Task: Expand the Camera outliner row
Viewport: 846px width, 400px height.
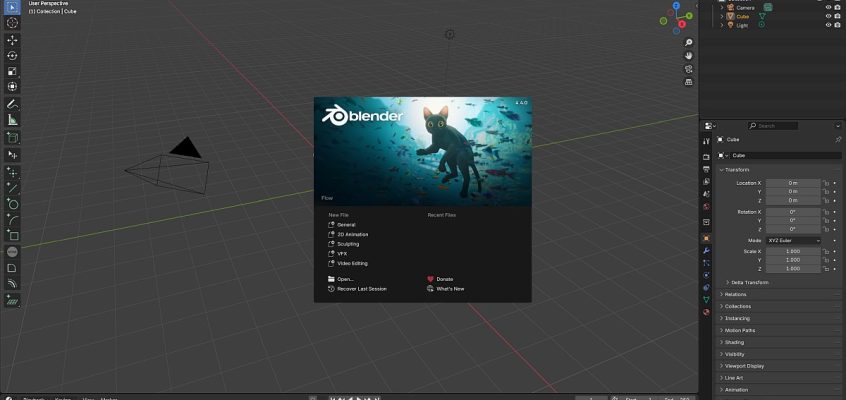Action: click(x=722, y=8)
